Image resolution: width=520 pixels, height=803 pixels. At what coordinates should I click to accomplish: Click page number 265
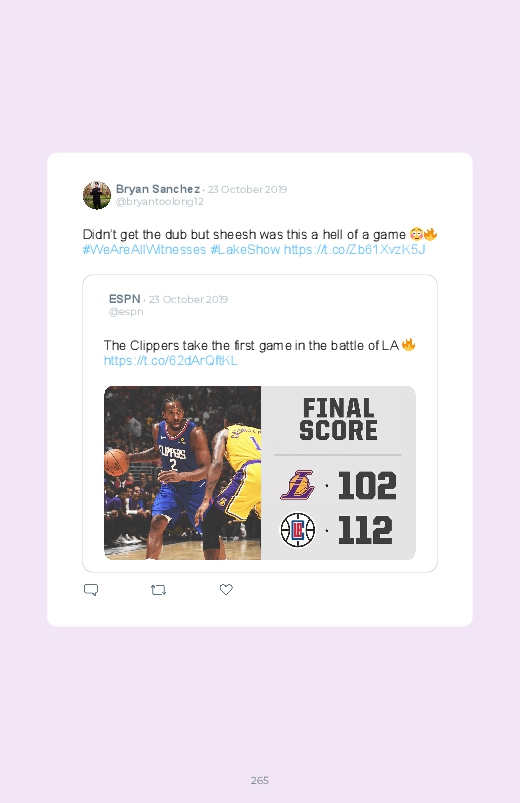click(x=260, y=780)
